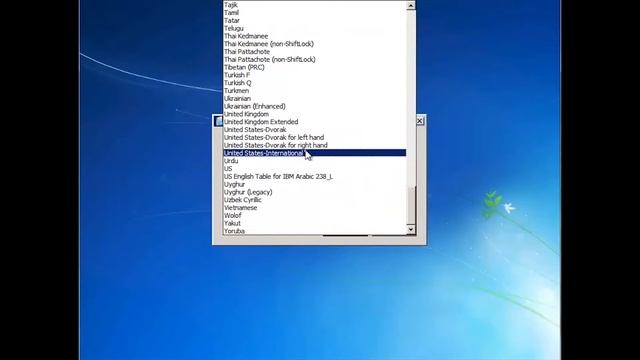Select the basic United States-Dvorak layout

pyautogui.click(x=315, y=129)
